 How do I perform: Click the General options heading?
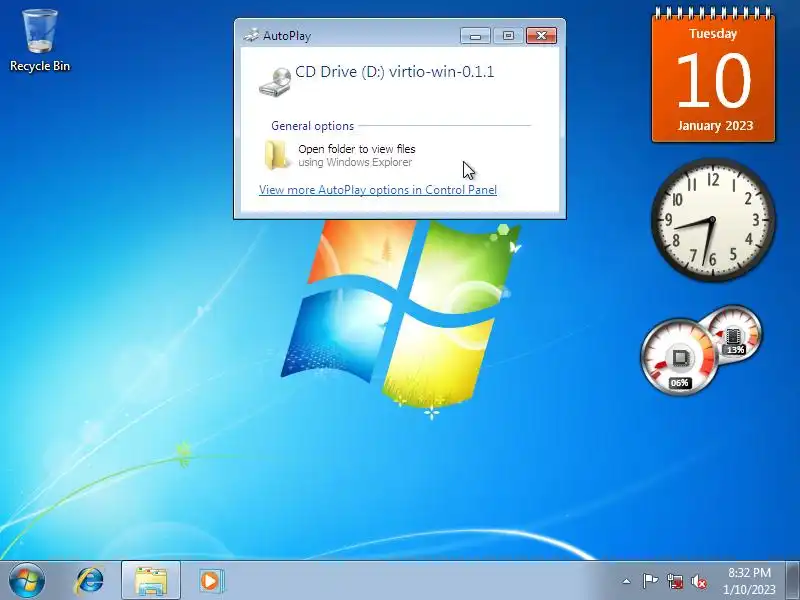coord(312,126)
